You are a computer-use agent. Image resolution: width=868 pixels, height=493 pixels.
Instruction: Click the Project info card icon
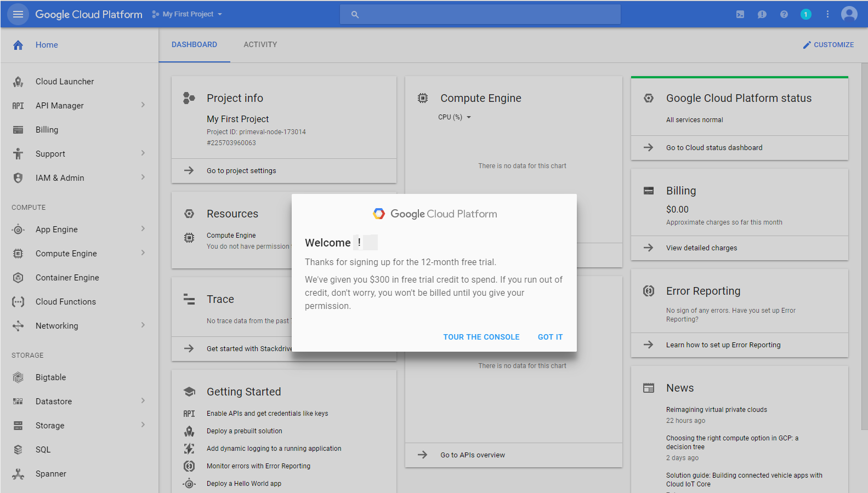click(x=189, y=98)
